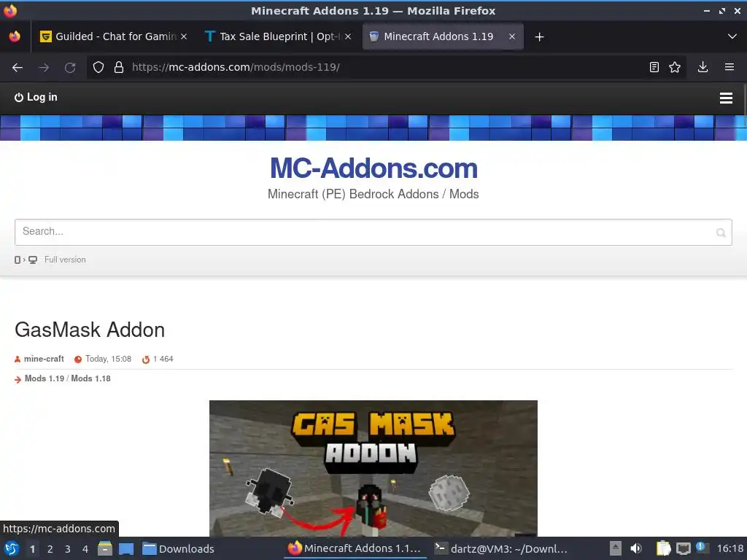Toggle reader view icon
Image resolution: width=747 pixels, height=560 pixels.
(x=654, y=67)
